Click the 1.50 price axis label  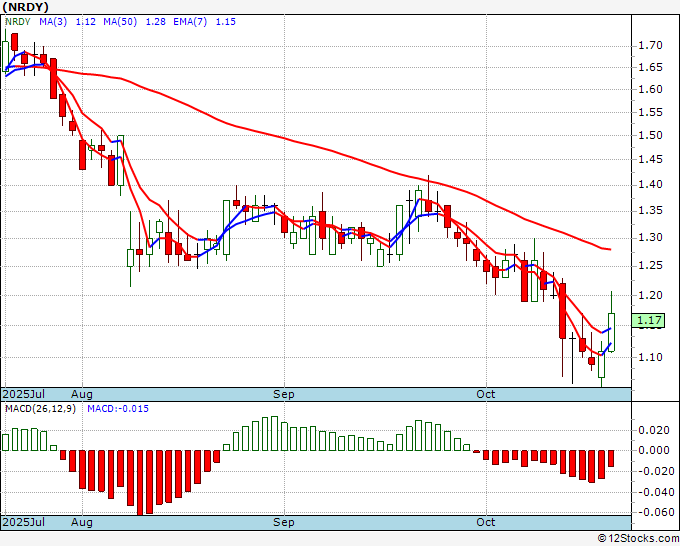[x=650, y=135]
